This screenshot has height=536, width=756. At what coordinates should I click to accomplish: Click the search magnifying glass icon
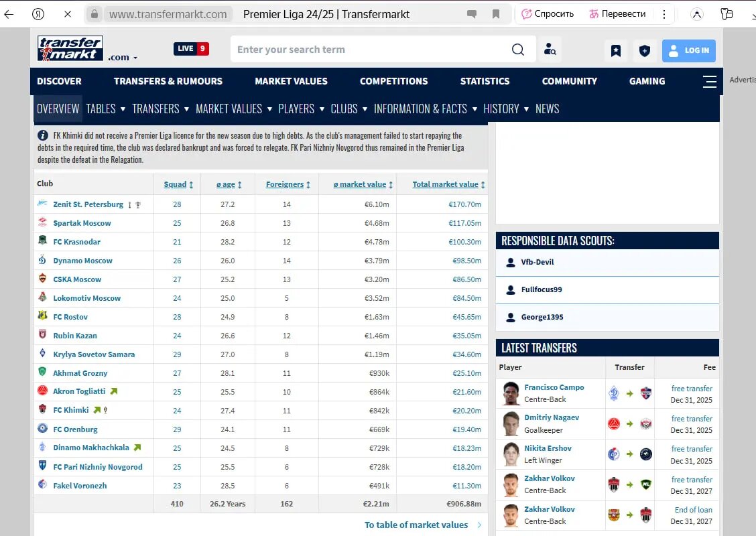coord(517,49)
